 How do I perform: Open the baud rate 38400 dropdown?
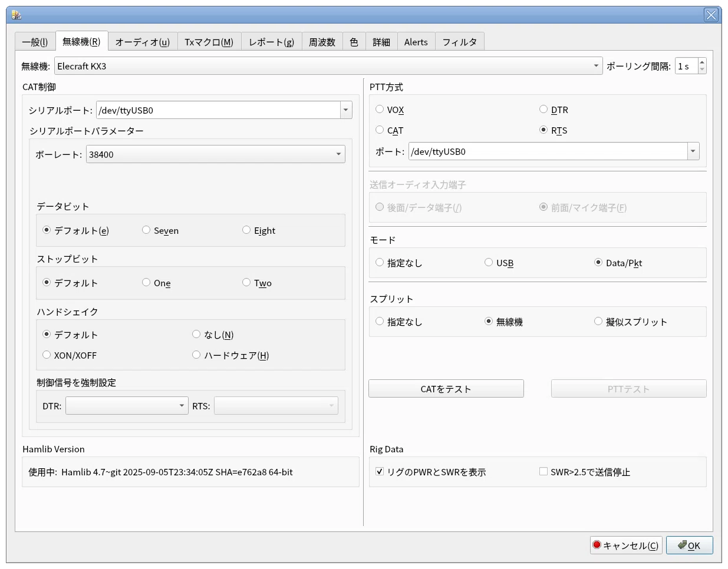coord(216,154)
